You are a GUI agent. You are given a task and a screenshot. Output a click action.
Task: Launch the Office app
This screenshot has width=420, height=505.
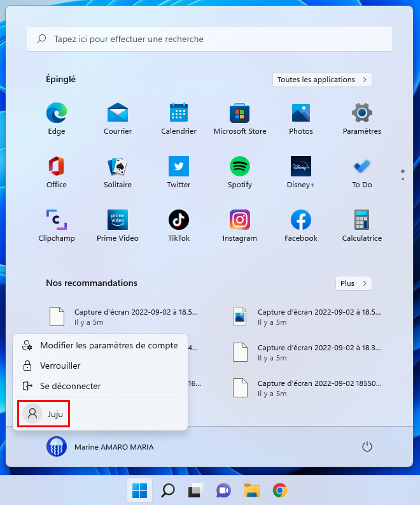coord(57,172)
